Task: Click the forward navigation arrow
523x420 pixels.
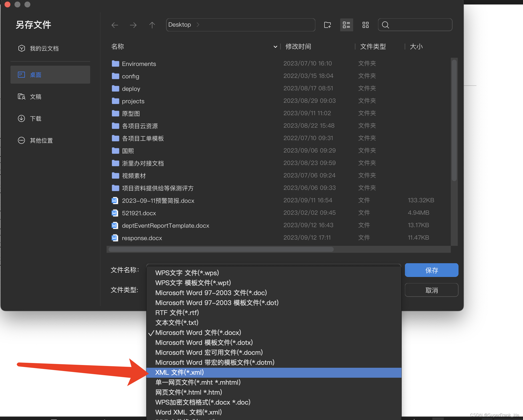Action: pos(133,25)
